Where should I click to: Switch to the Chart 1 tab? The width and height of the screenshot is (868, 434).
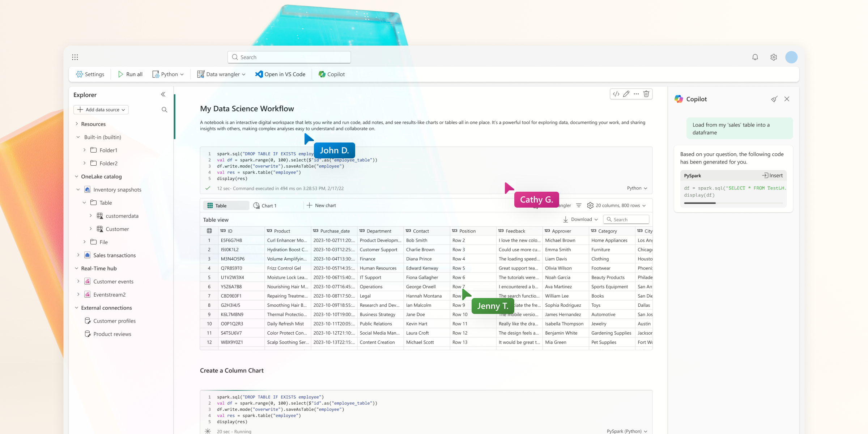click(x=265, y=205)
